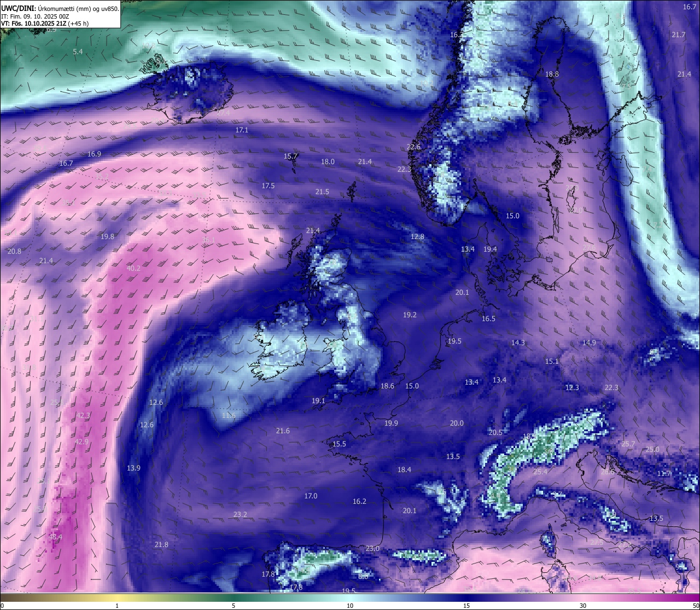
Task: Click the 19.9 value label
Action: point(391,423)
